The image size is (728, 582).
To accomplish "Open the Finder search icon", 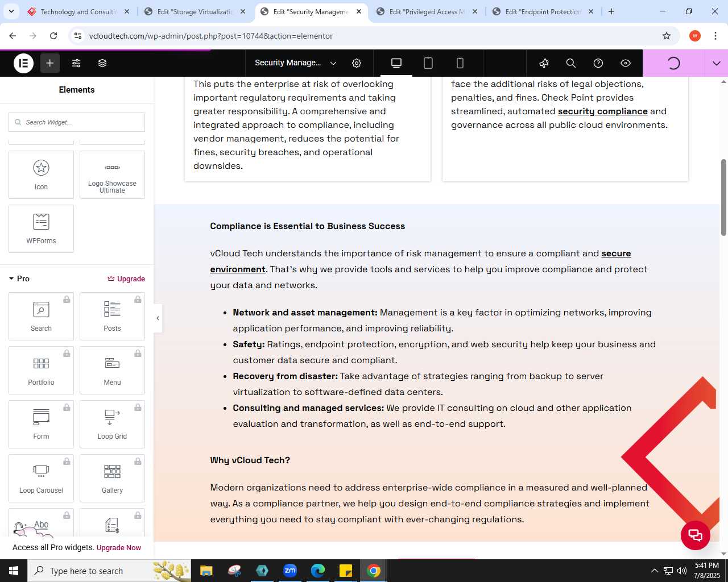I will (x=571, y=63).
